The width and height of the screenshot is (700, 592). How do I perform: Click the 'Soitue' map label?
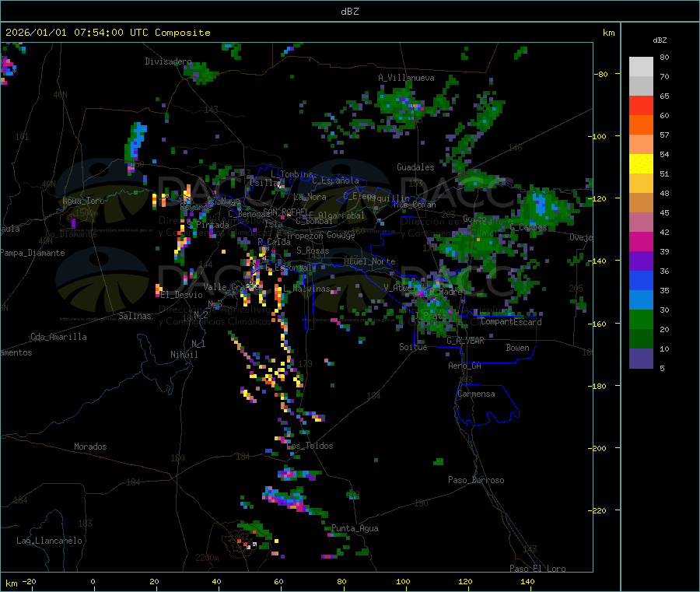[x=413, y=346]
